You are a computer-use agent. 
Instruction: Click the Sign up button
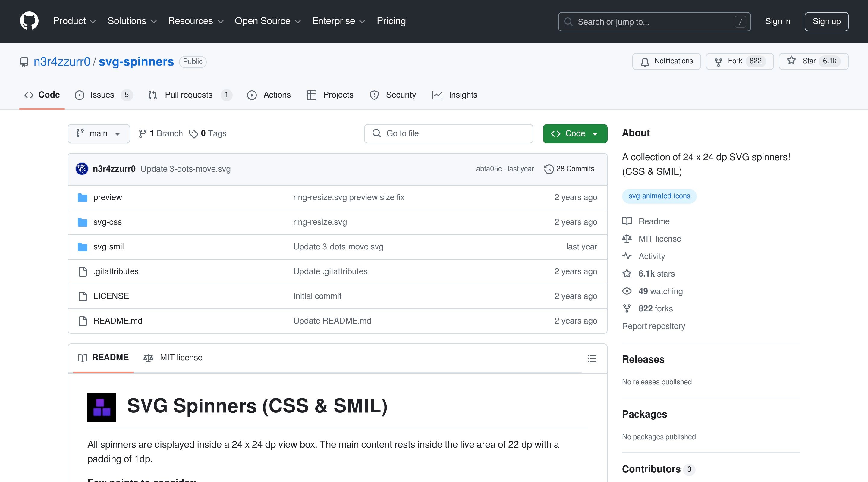[x=826, y=22]
